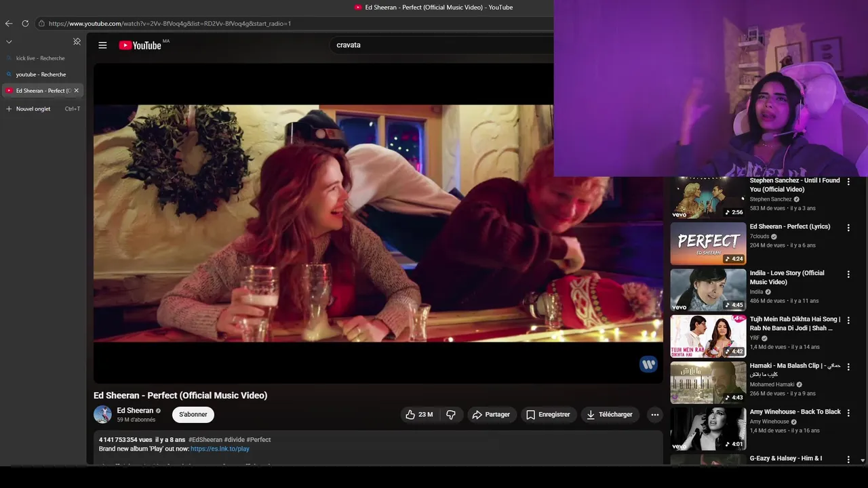Open options for the Tujh Mein Rab video
The image size is (868, 488).
(848, 320)
